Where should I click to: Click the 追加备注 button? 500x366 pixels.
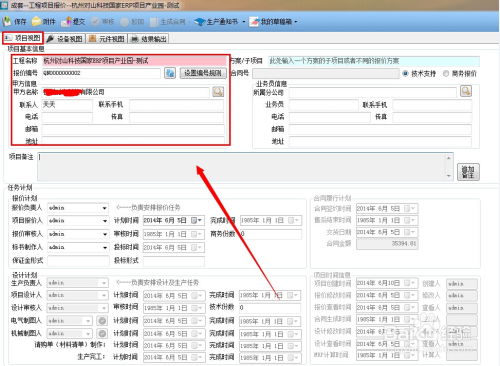(468, 172)
